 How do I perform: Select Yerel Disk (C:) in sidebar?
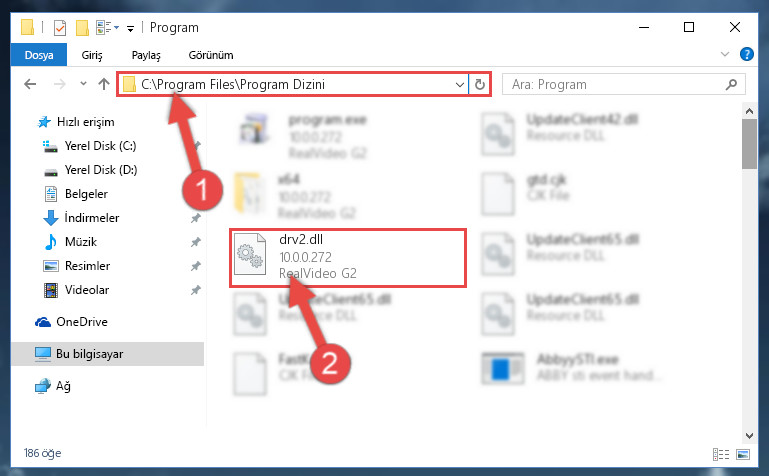(x=100, y=146)
